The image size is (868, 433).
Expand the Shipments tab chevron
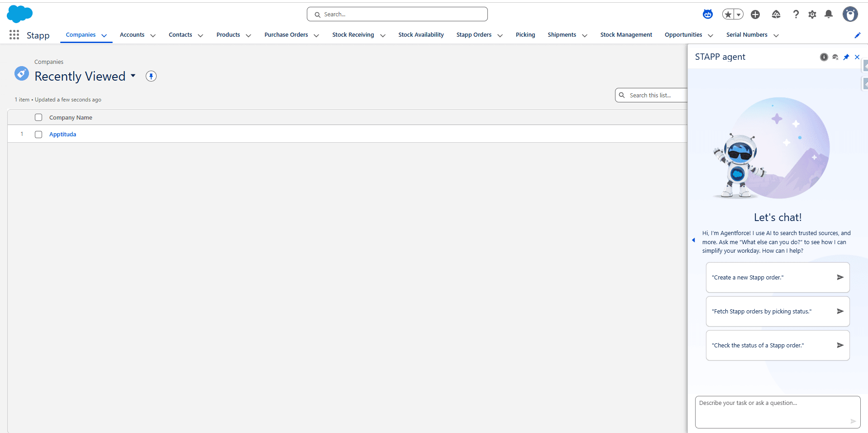coord(585,35)
